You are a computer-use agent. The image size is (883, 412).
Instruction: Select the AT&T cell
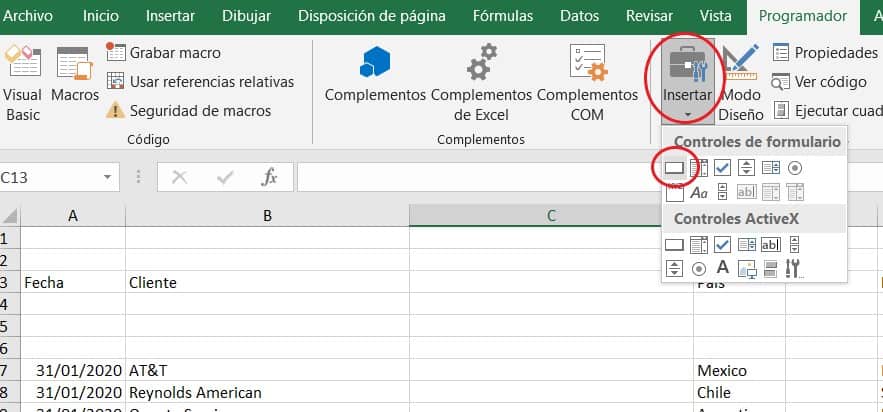(x=267, y=370)
